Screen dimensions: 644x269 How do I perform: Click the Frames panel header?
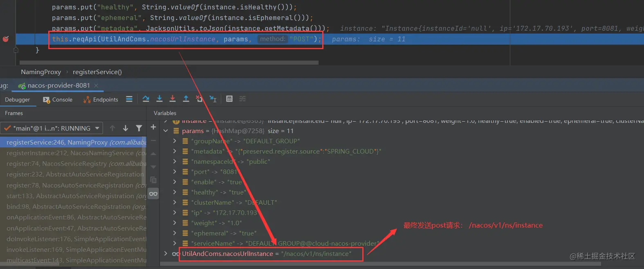14,113
